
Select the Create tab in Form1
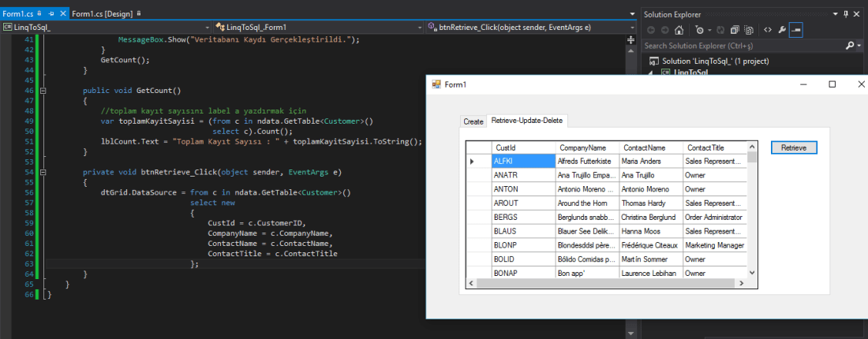473,121
